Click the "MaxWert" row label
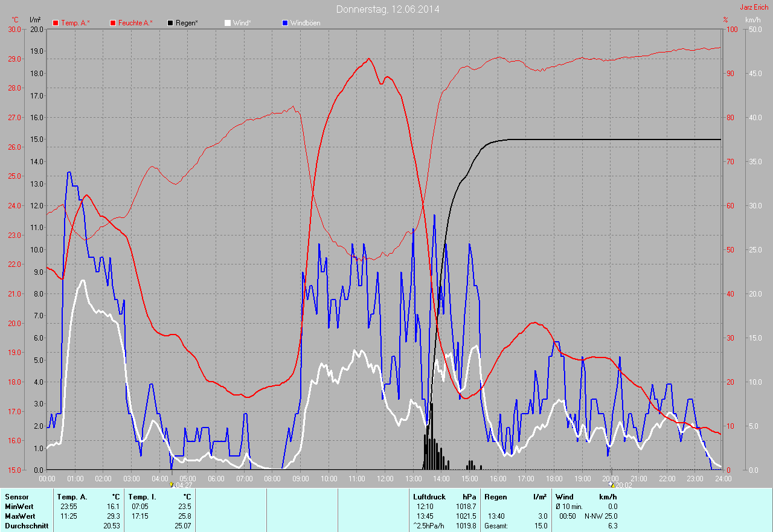The width and height of the screenshot is (773, 532). click(x=20, y=516)
